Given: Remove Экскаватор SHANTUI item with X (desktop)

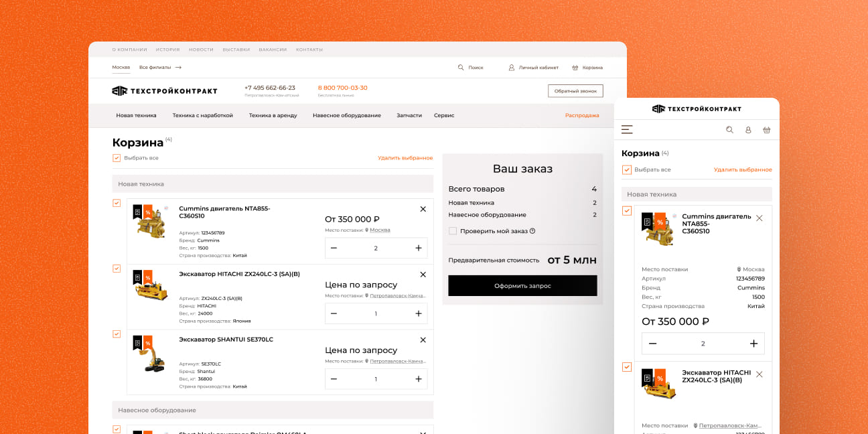Looking at the screenshot, I should (x=423, y=340).
